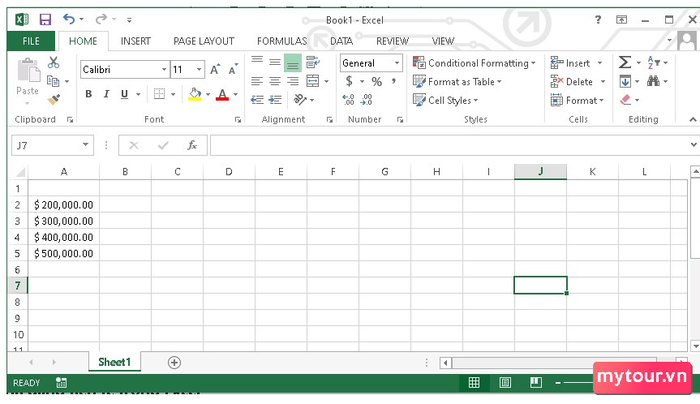Select cell A3 containing $300,000.00
This screenshot has height=404, width=700.
click(64, 221)
